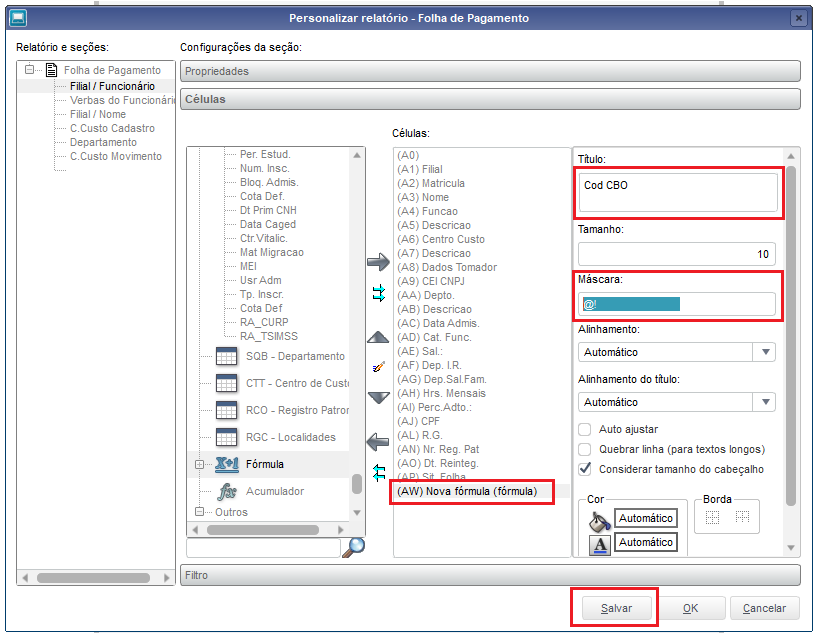This screenshot has height=637, width=816.
Task: Click the RCO - Registro Patronal table icon
Action: pos(226,411)
